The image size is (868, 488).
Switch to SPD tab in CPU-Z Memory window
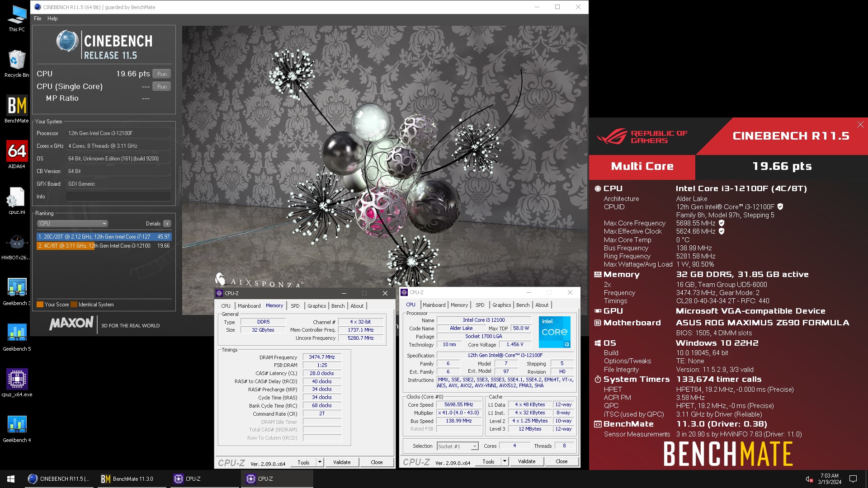tap(295, 306)
